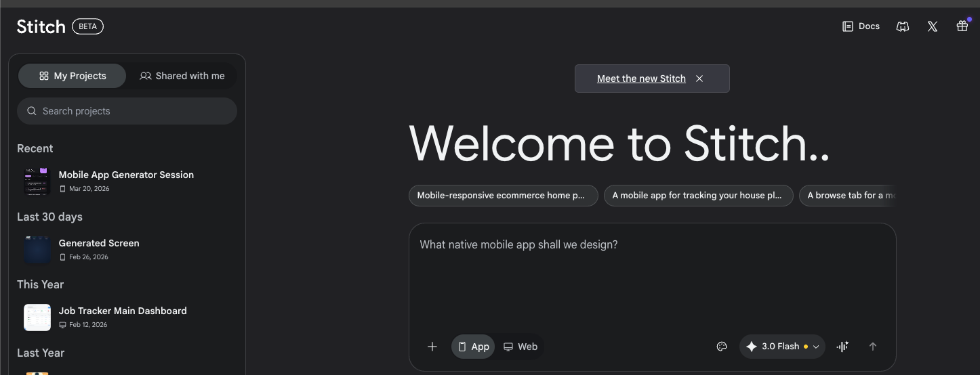Select the Web mode toggle
Image resolution: width=980 pixels, height=375 pixels.
click(x=520, y=347)
